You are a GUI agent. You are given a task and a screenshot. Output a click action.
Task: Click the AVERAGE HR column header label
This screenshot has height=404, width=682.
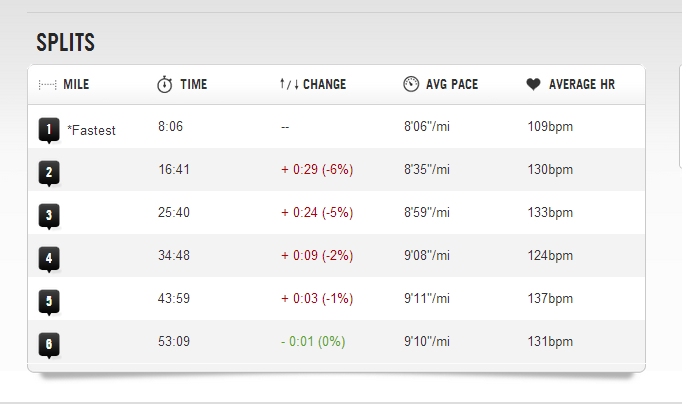tap(582, 84)
